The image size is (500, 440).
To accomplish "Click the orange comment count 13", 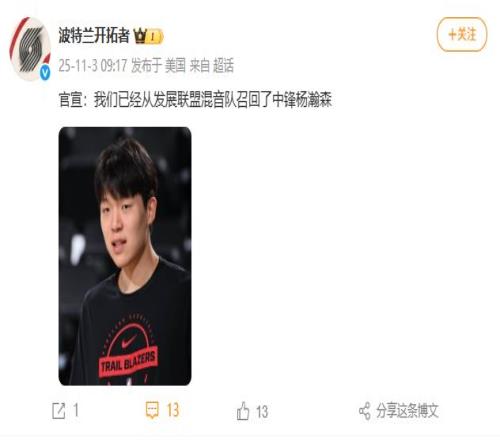I will pyautogui.click(x=173, y=410).
